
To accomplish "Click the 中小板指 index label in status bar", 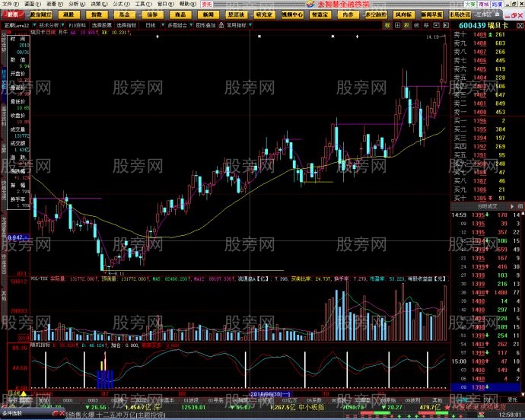I will pyautogui.click(x=311, y=407).
